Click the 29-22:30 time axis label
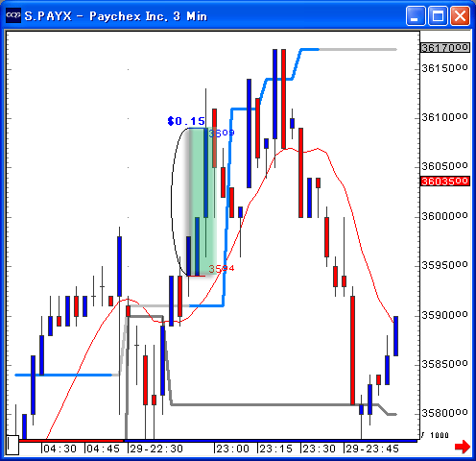This screenshot has height=461, width=476. (156, 449)
